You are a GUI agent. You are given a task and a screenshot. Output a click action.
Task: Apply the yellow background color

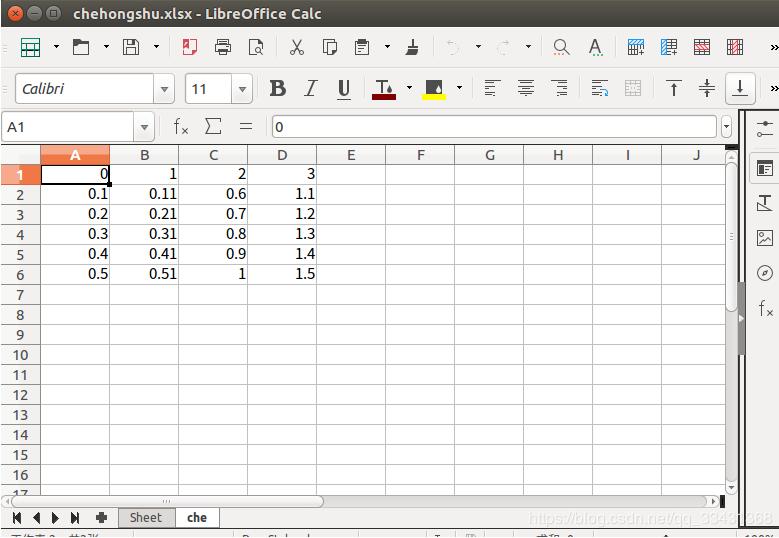pyautogui.click(x=434, y=89)
